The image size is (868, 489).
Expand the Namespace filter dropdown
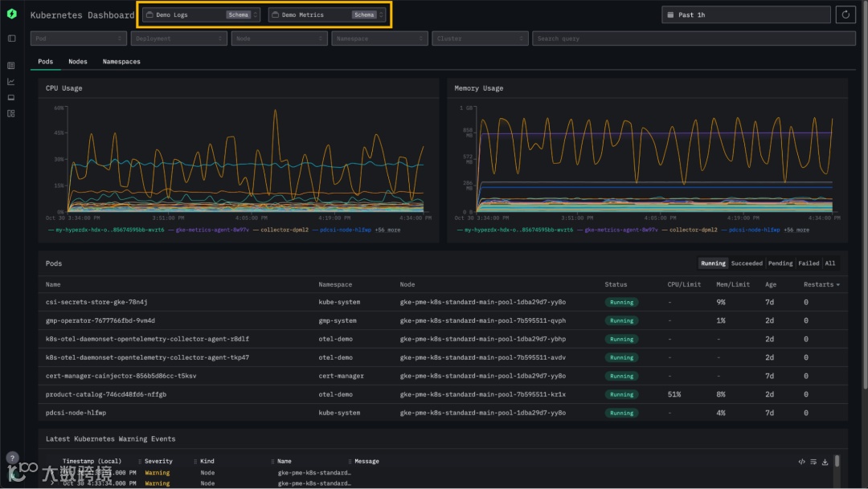point(379,39)
